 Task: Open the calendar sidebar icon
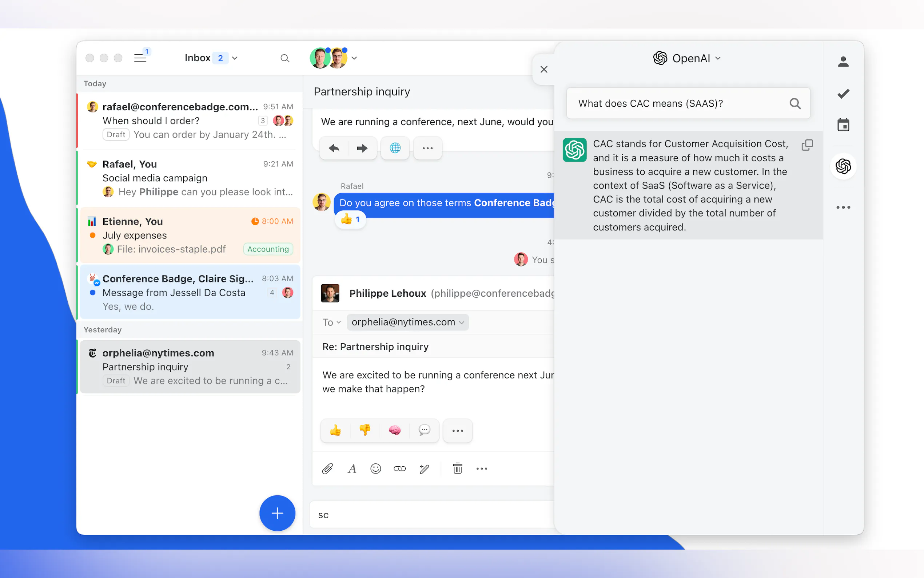tap(843, 125)
